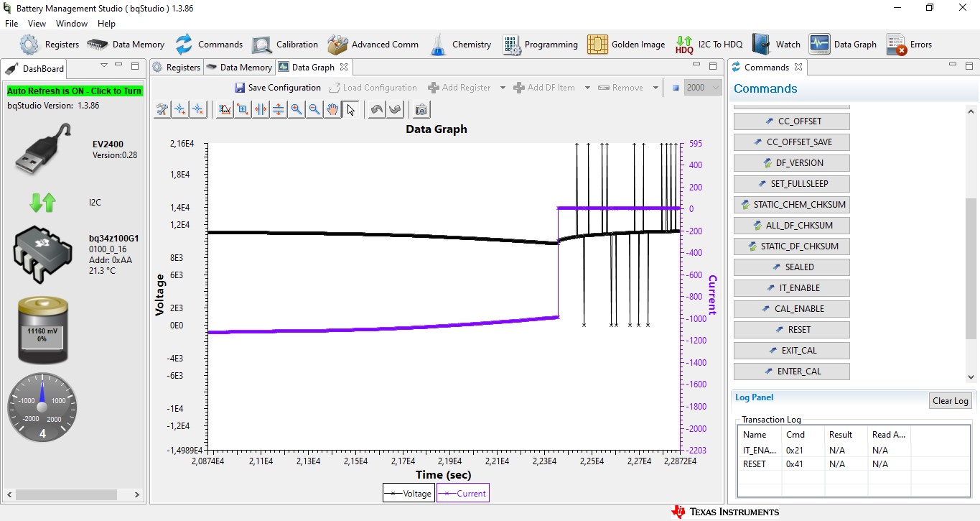Close the Commands tab
The height and width of the screenshot is (521, 980).
click(798, 67)
